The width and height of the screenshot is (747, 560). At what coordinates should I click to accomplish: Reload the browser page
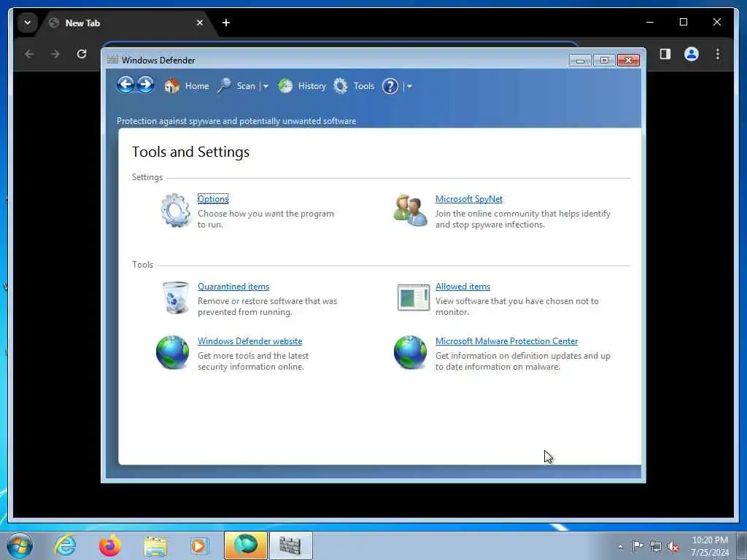coord(82,54)
